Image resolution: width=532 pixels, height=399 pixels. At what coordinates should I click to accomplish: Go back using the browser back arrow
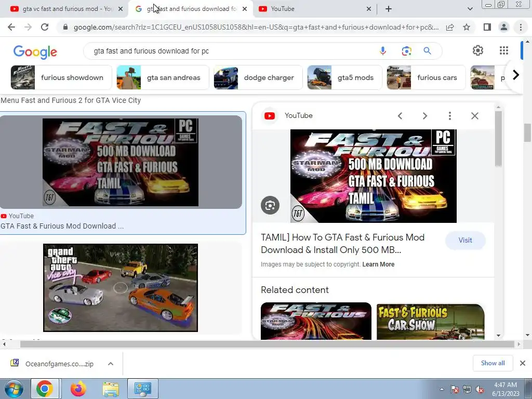pyautogui.click(x=11, y=27)
